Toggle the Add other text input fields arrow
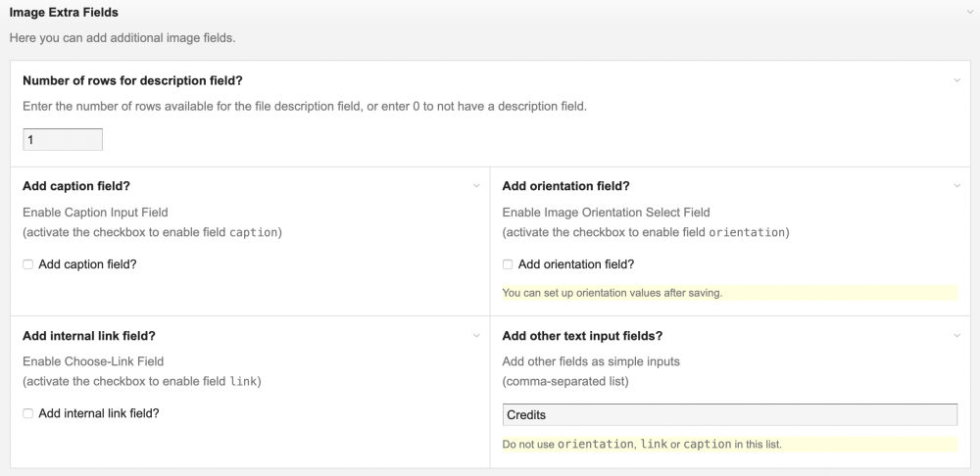This screenshot has width=980, height=476. coord(956,336)
